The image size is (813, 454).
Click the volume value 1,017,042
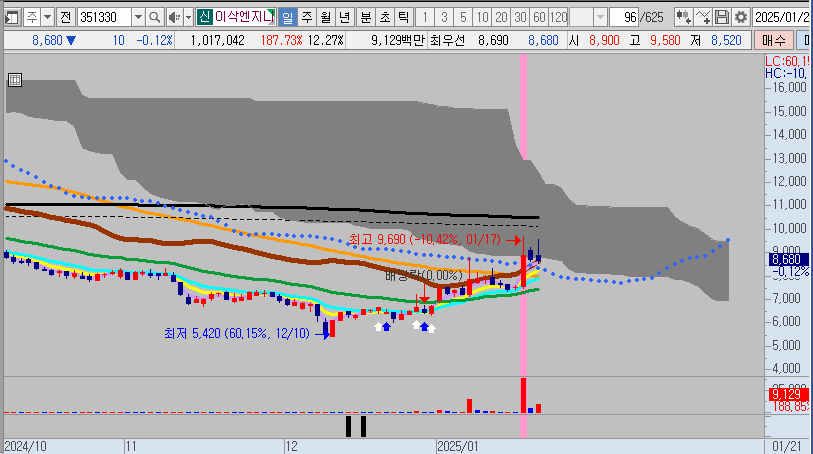[x=218, y=40]
